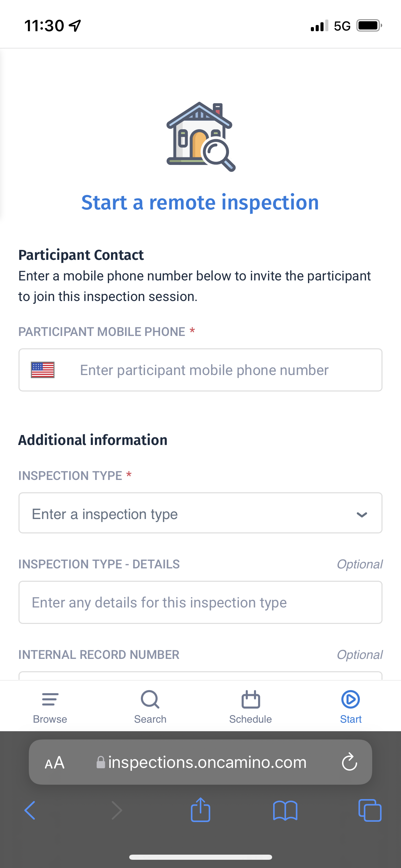The height and width of the screenshot is (868, 401).
Task: Go back with Safari's back arrow
Action: pyautogui.click(x=30, y=810)
